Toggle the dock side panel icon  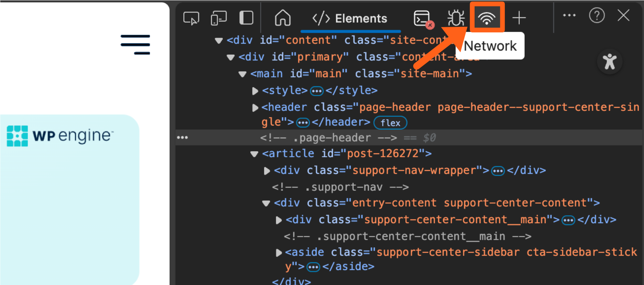click(x=246, y=18)
